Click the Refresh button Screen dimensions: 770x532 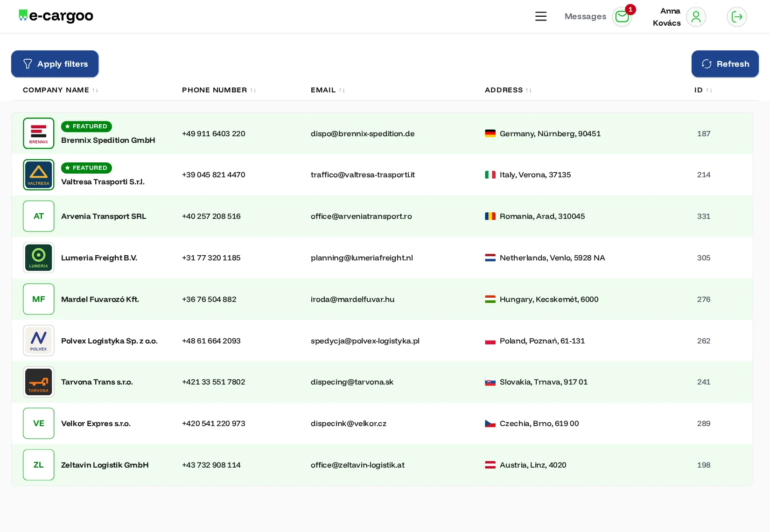point(725,64)
